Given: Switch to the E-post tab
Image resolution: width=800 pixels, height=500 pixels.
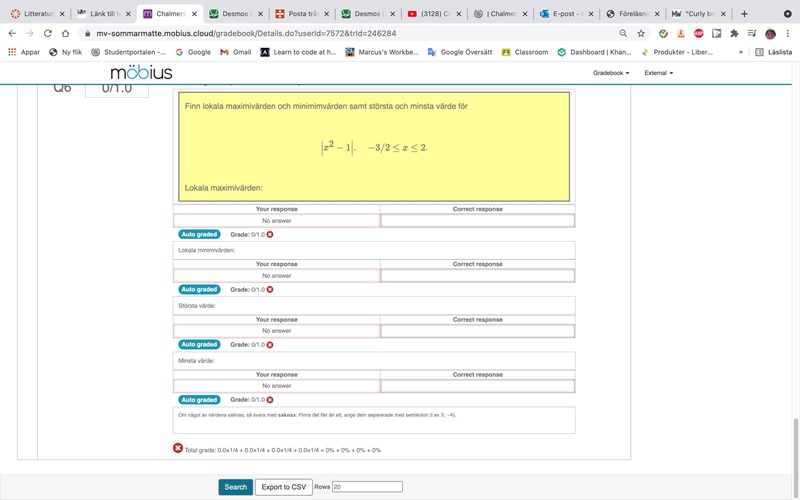Looking at the screenshot, I should (565, 14).
